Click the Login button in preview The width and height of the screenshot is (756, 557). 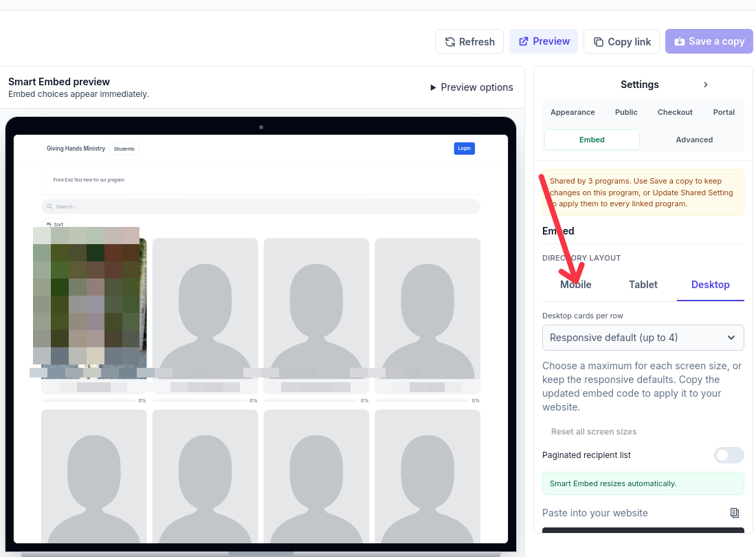pyautogui.click(x=464, y=149)
